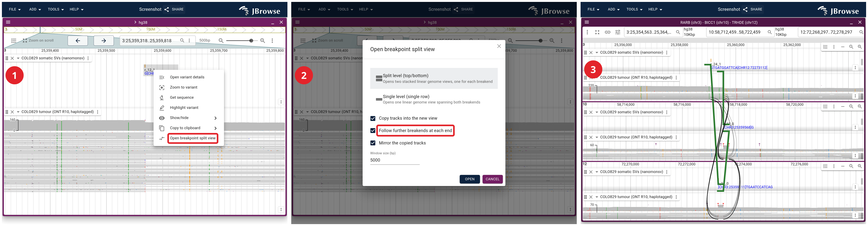Toggle Zoom on scroll in panel 1
868x226 pixels.
pos(38,40)
